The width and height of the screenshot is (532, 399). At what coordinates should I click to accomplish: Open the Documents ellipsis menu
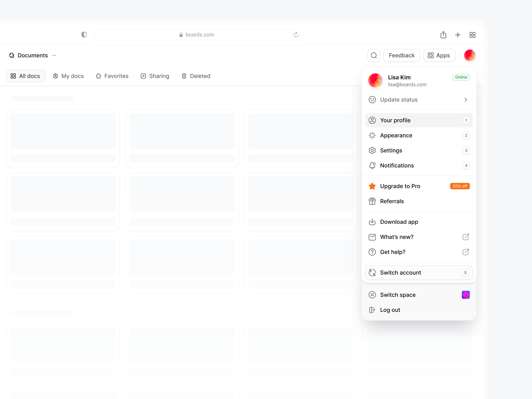(54, 55)
